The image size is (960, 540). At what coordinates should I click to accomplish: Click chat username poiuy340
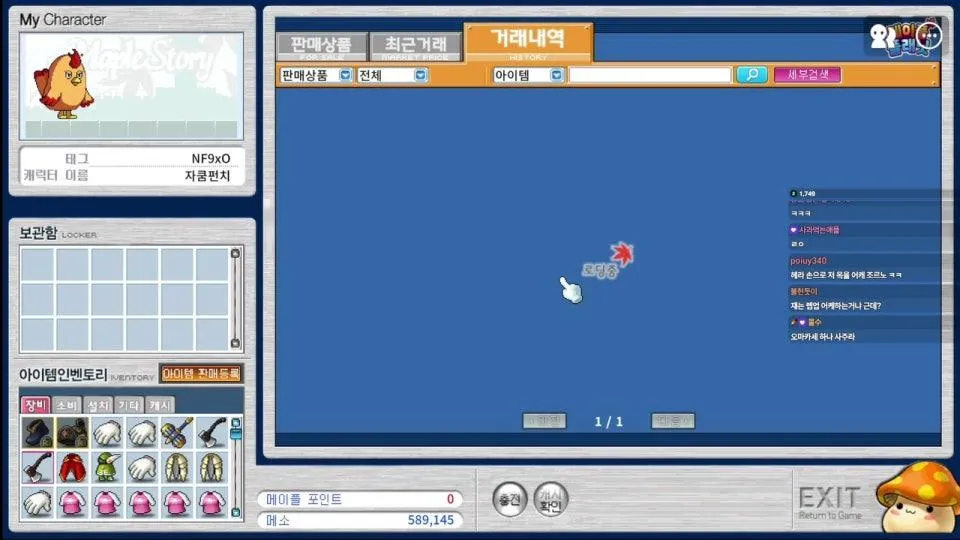(808, 261)
